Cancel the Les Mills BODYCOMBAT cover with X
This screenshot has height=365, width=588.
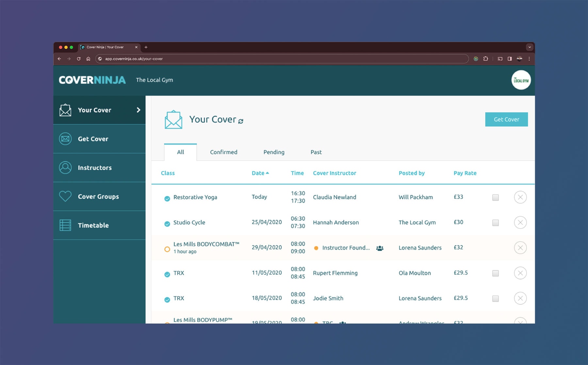tap(520, 248)
